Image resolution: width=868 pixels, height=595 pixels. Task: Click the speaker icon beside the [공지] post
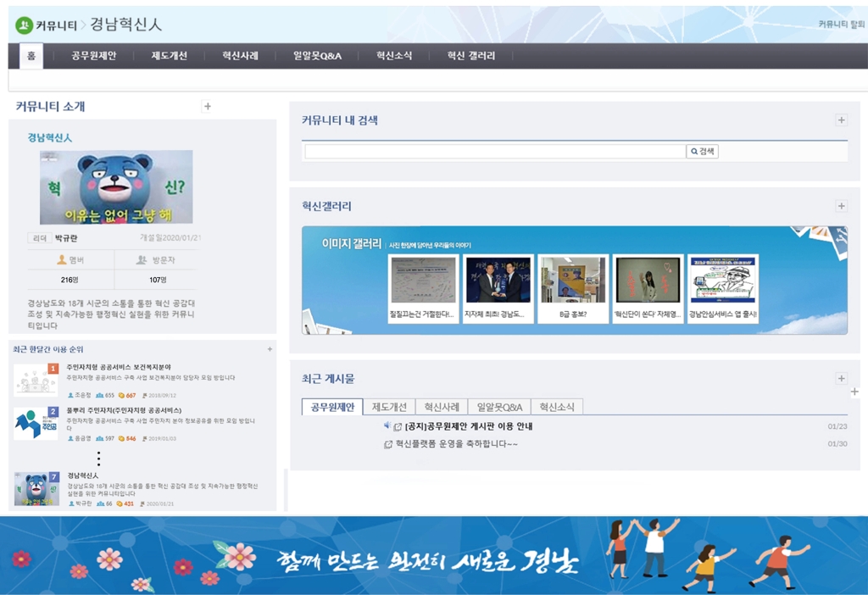click(x=387, y=425)
